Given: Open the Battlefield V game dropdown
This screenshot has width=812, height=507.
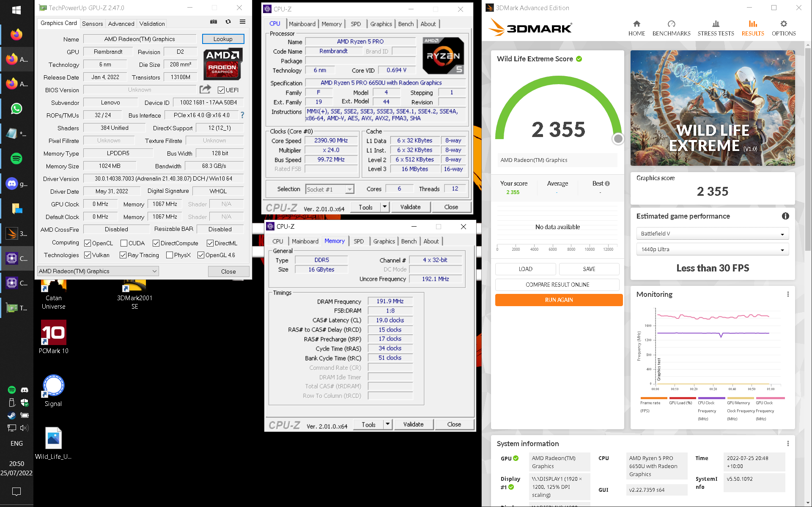Looking at the screenshot, I should coord(713,233).
